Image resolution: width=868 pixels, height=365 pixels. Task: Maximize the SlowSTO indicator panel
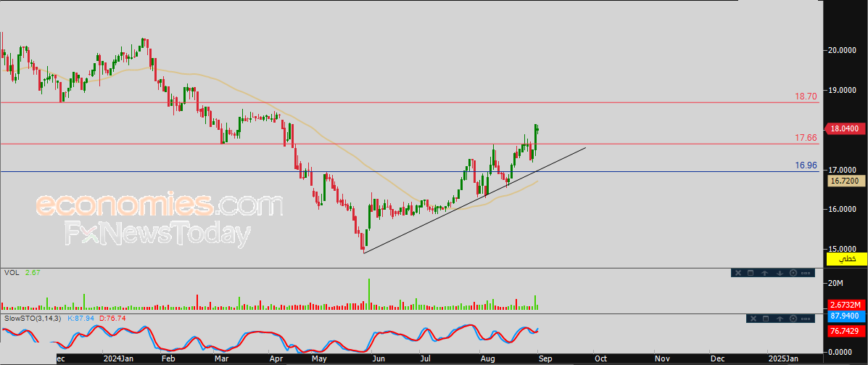click(x=766, y=319)
